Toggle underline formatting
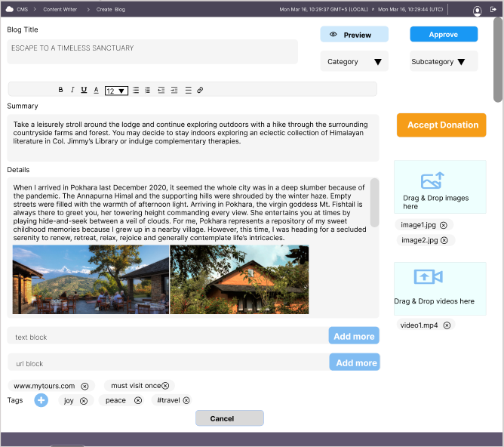Screen dimensions: 504x447 point(84,90)
